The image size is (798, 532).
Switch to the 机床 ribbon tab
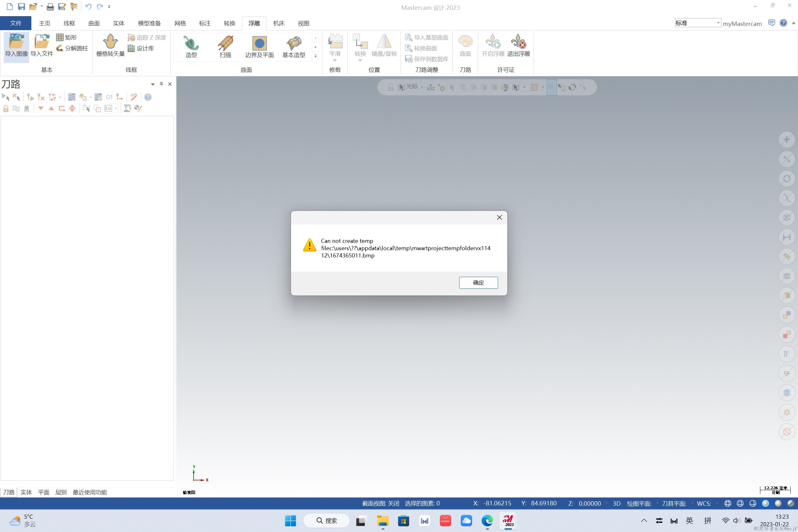click(x=279, y=23)
